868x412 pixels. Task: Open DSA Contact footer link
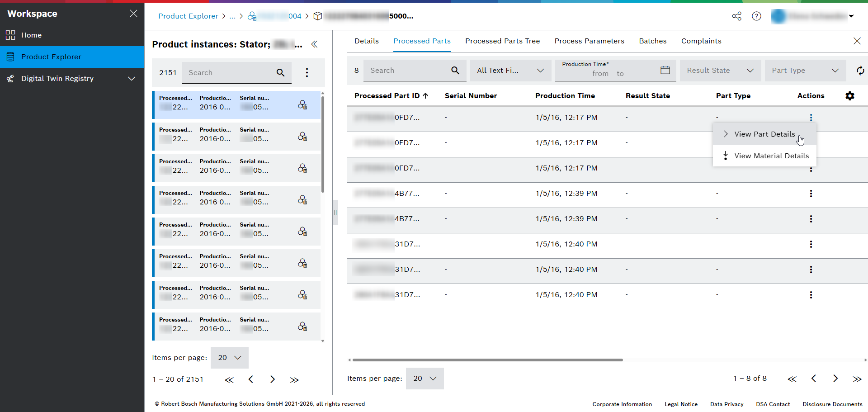tap(773, 404)
